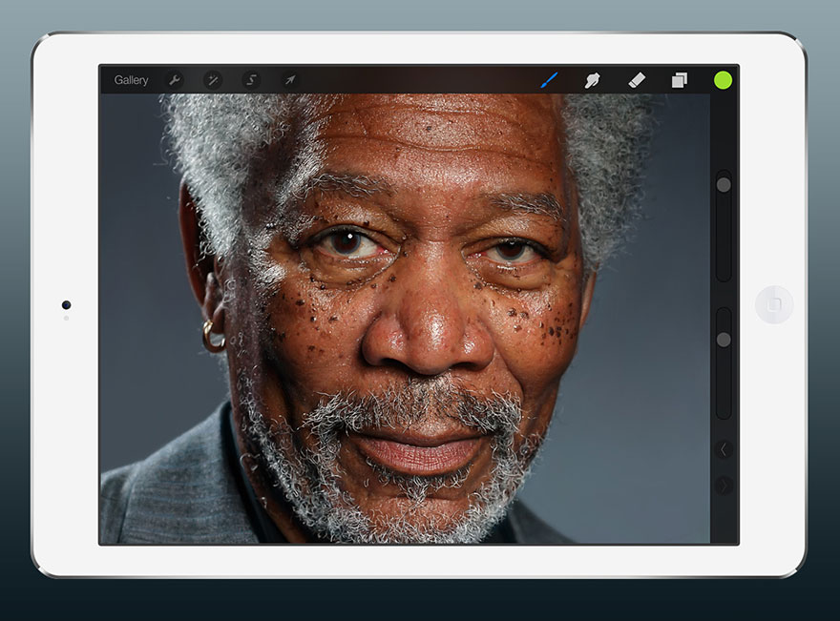Activate the Selections tool via the S icon
840x621 pixels.
pos(250,80)
